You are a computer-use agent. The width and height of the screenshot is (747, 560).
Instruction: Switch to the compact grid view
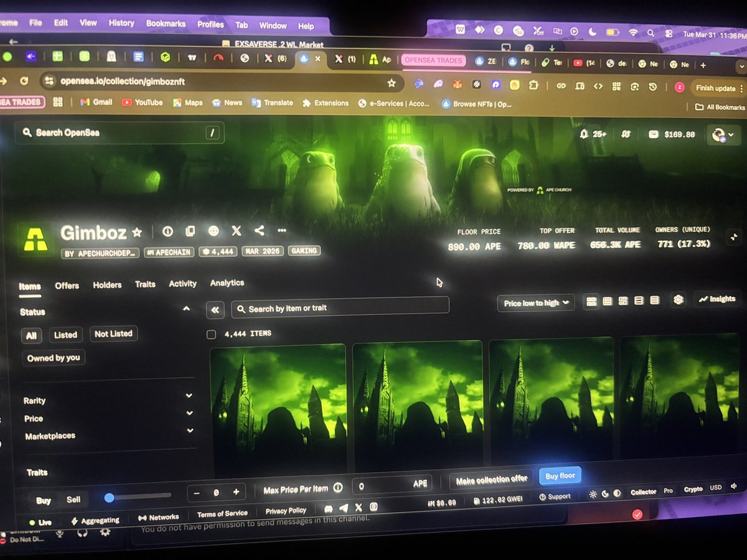click(x=608, y=301)
